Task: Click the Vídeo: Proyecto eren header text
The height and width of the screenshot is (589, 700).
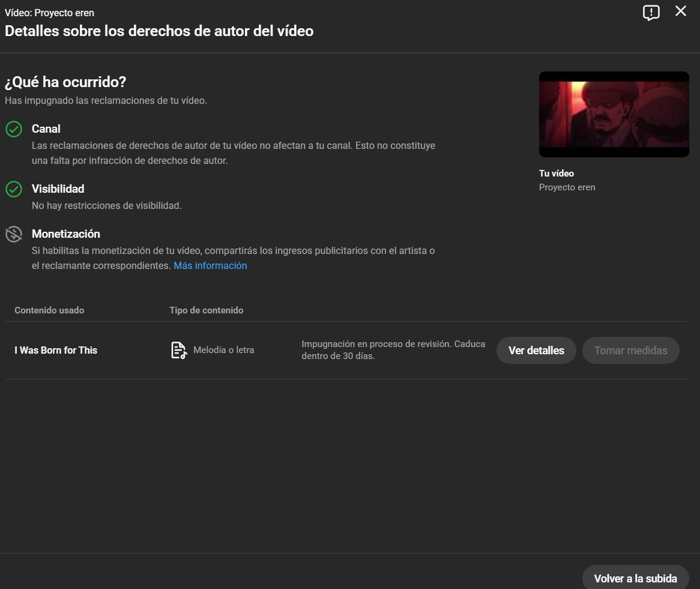Action: [x=50, y=13]
